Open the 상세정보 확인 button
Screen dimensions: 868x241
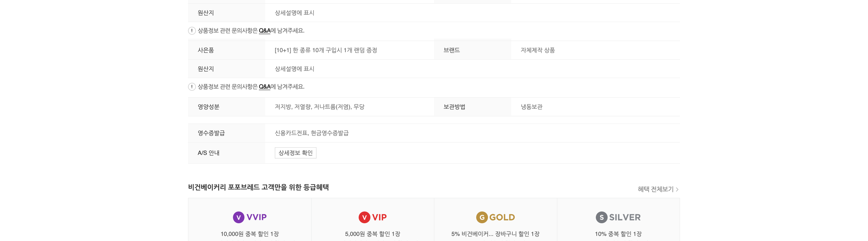pyautogui.click(x=295, y=153)
